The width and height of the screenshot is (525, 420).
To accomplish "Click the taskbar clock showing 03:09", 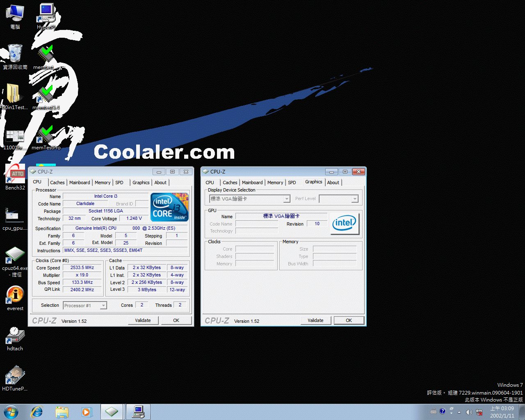I will (x=502, y=412).
